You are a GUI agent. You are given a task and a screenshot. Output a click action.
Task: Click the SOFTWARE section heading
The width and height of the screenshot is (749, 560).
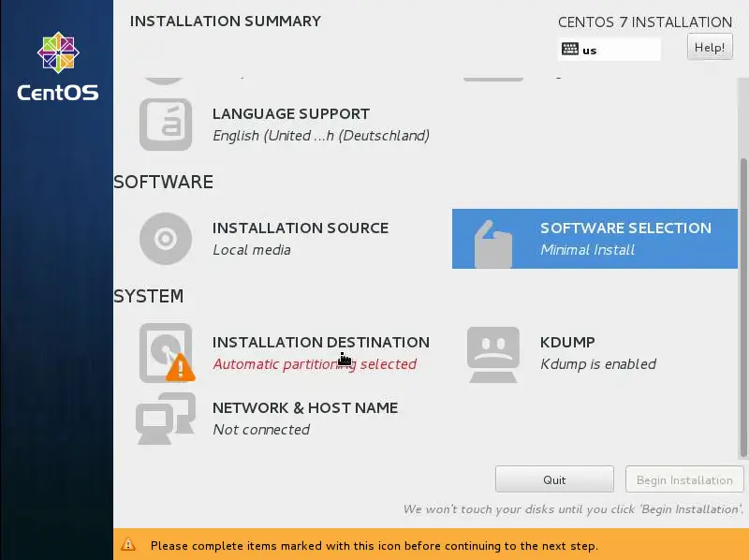pyautogui.click(x=163, y=182)
